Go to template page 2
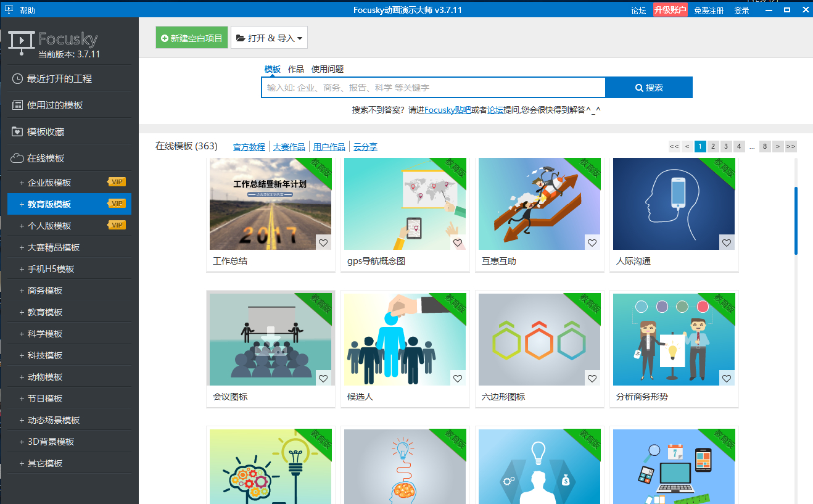 [713, 146]
